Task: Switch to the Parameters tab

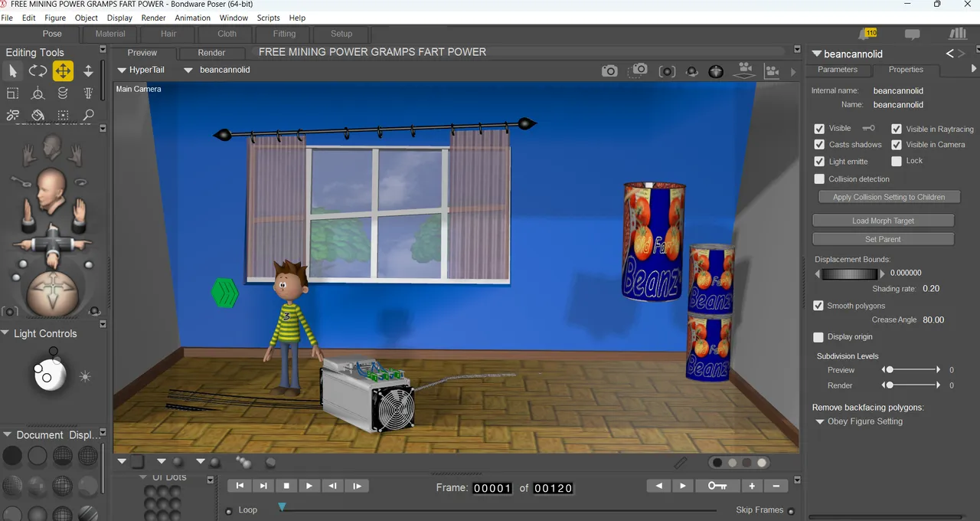Action: click(838, 70)
